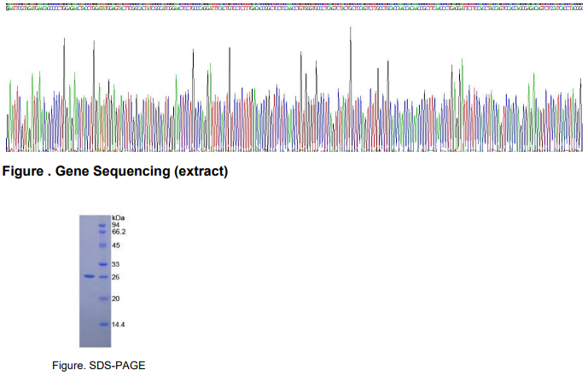Viewport: 588px width, 376px height.
Task: Select the 45 kDa marker label
Action: [116, 246]
